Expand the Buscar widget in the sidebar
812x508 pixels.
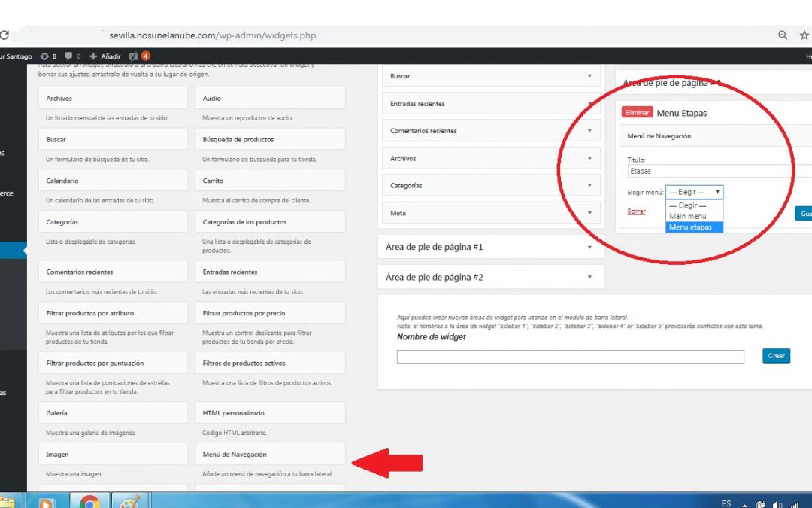coord(589,76)
